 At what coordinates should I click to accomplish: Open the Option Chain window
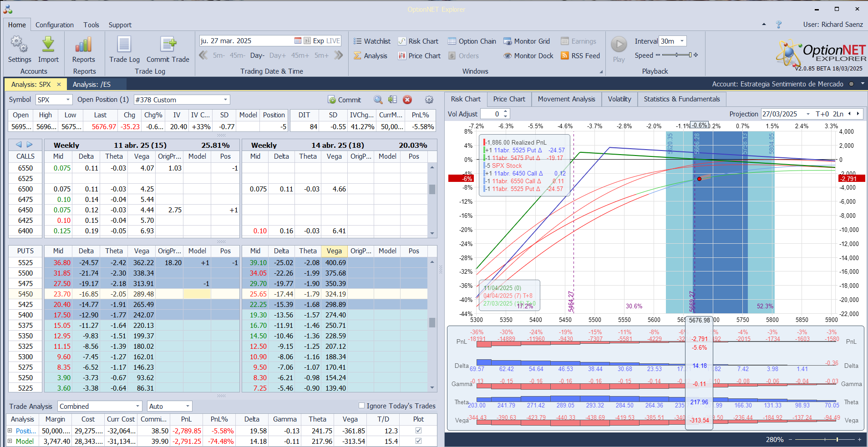[472, 41]
